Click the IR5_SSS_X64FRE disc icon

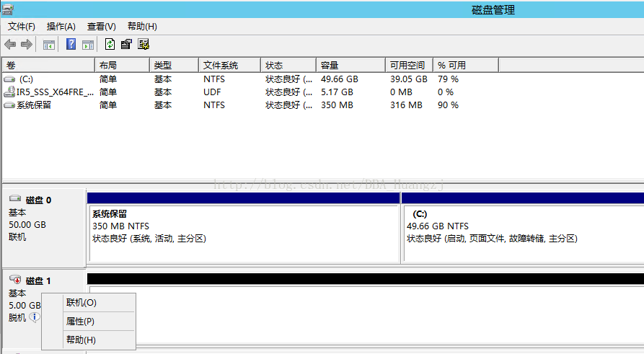9,92
